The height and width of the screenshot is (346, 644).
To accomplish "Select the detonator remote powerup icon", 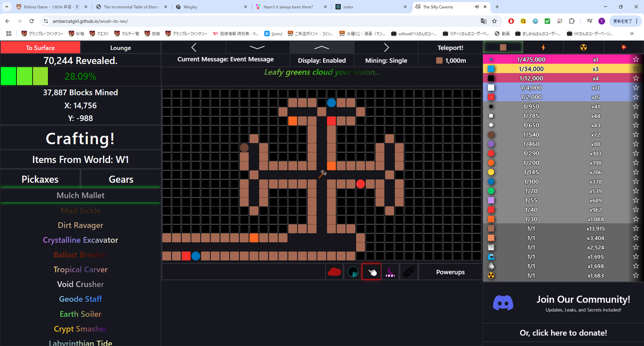I will click(408, 272).
